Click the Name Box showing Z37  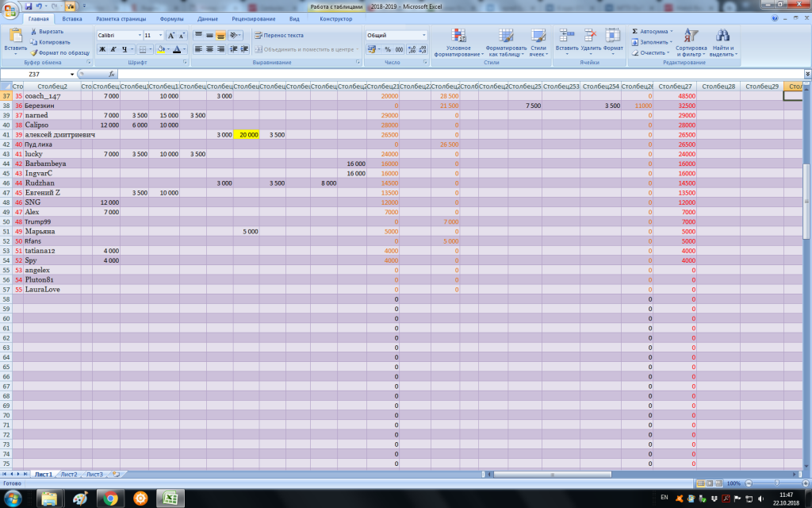[35, 74]
